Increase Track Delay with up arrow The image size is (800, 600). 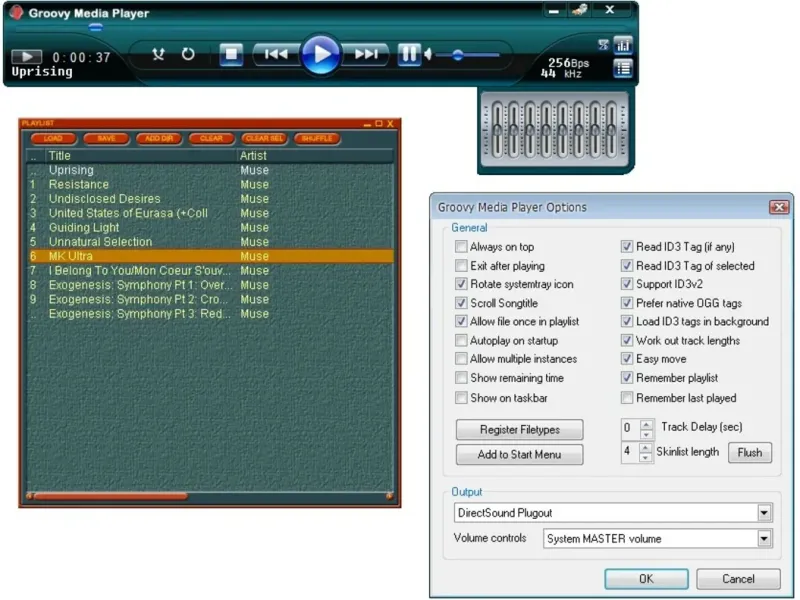[x=646, y=423]
